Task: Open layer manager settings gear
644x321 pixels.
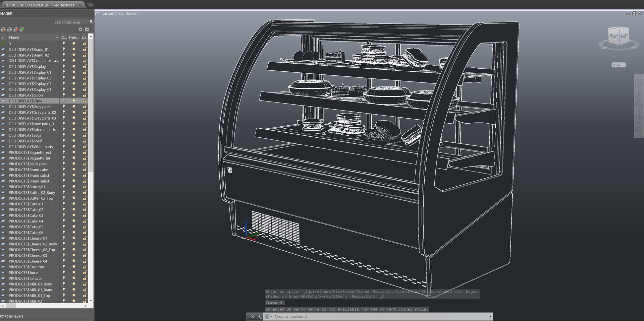Action: pyautogui.click(x=87, y=29)
